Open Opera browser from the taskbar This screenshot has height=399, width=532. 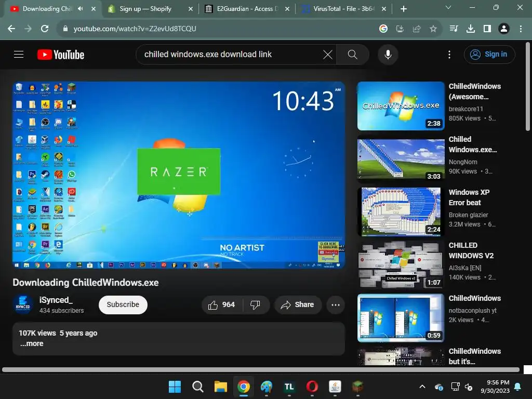(312, 387)
